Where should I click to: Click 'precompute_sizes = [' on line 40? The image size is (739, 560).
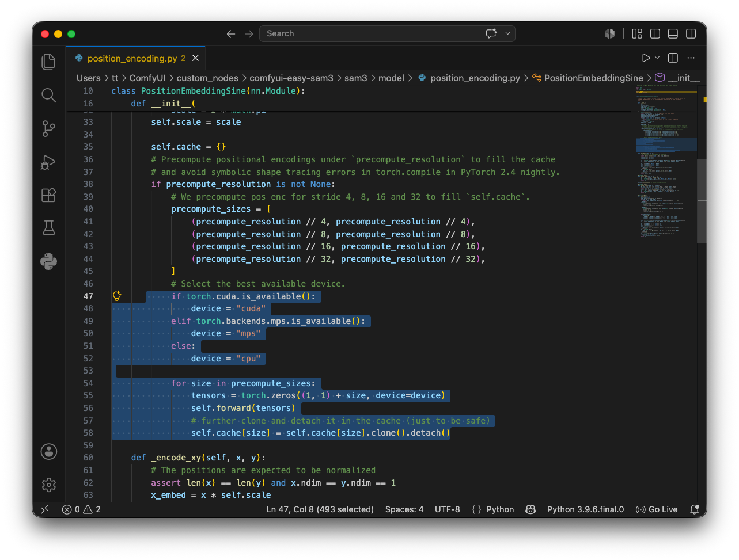(221, 209)
